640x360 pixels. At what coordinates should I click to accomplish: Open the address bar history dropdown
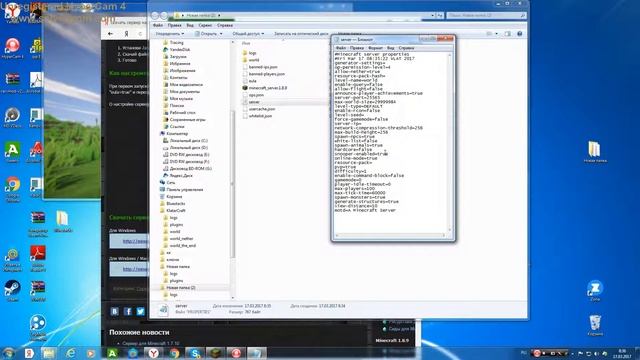432,16
